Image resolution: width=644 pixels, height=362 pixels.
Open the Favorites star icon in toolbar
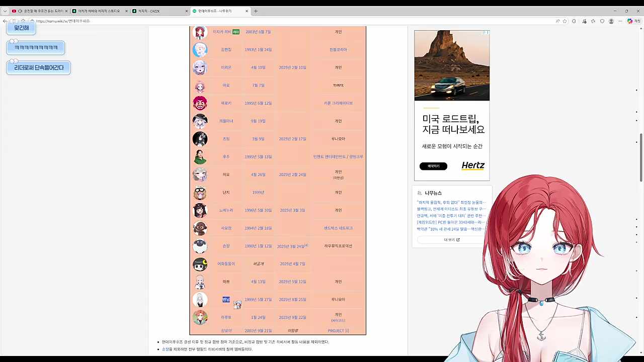[x=593, y=21]
